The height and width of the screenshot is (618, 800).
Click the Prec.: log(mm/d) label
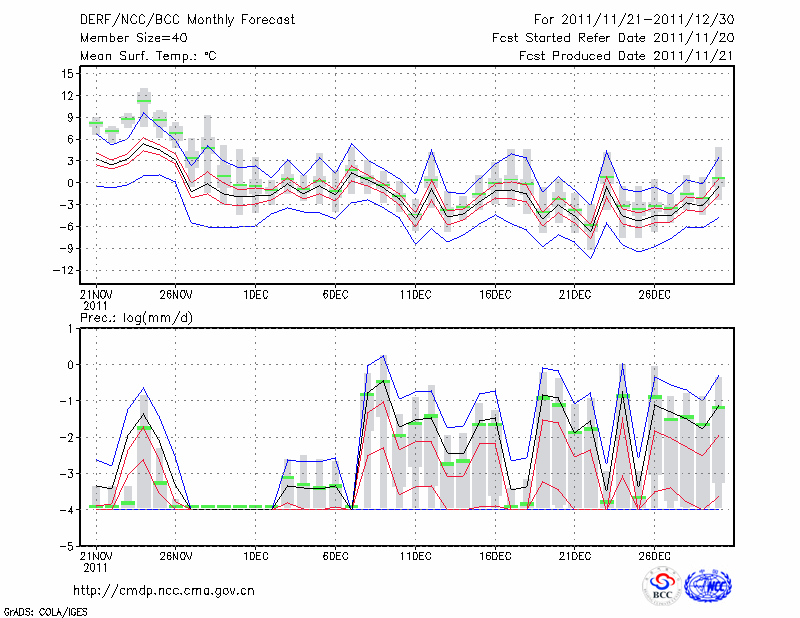[x=136, y=317]
